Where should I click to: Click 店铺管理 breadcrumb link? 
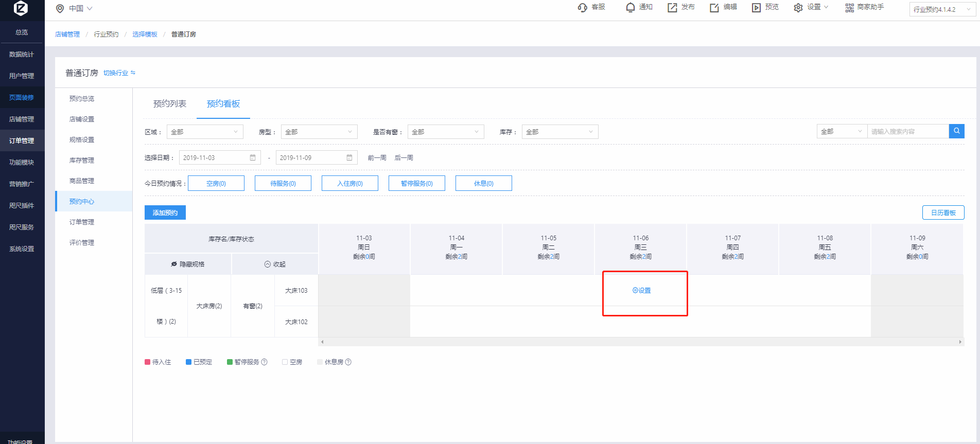pos(67,34)
